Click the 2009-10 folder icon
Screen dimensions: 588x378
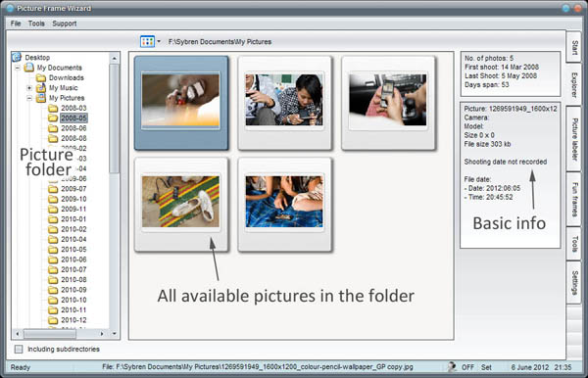point(53,199)
